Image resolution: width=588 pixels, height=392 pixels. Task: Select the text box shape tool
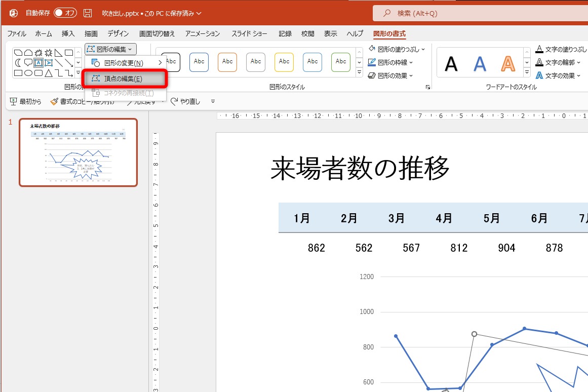pos(38,63)
